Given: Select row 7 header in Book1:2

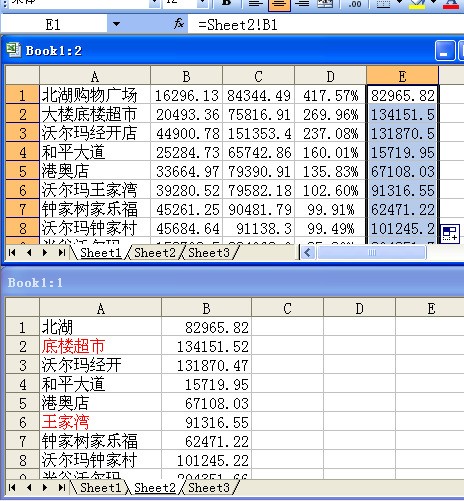Looking at the screenshot, I should 23,209.
